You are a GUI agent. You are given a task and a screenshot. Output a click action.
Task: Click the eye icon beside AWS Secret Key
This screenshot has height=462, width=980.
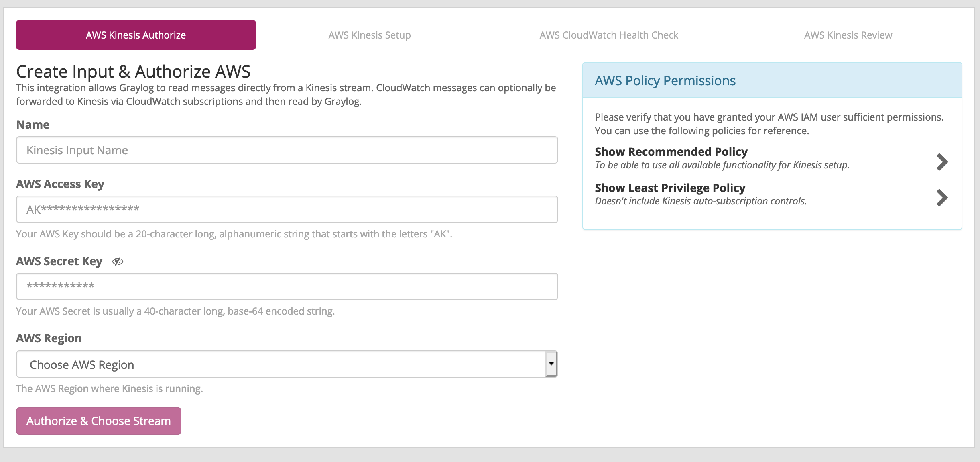(x=118, y=262)
